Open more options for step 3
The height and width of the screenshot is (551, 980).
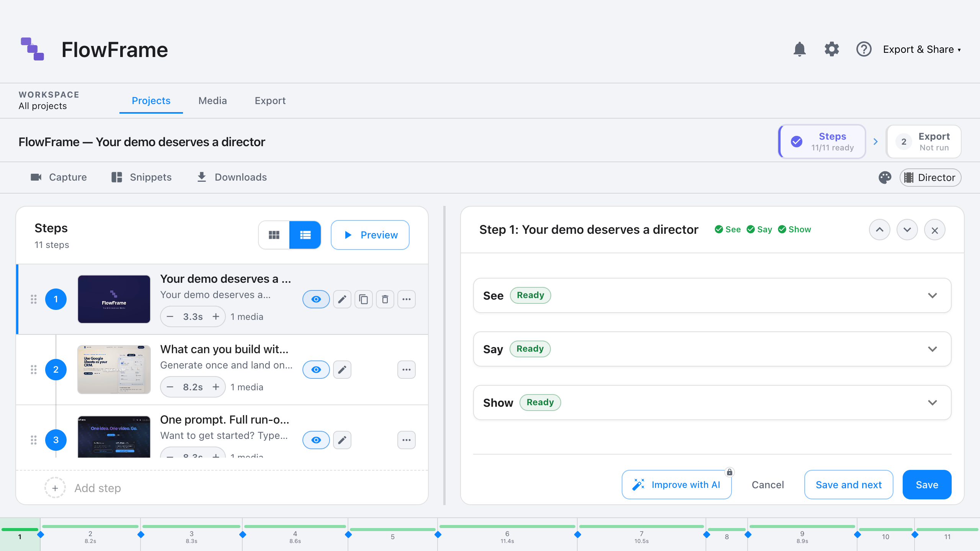point(407,440)
